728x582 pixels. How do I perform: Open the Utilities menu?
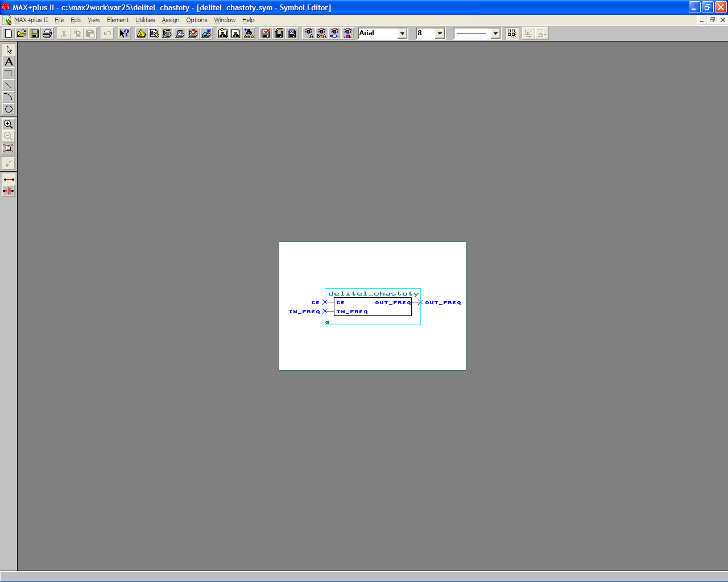tap(145, 20)
